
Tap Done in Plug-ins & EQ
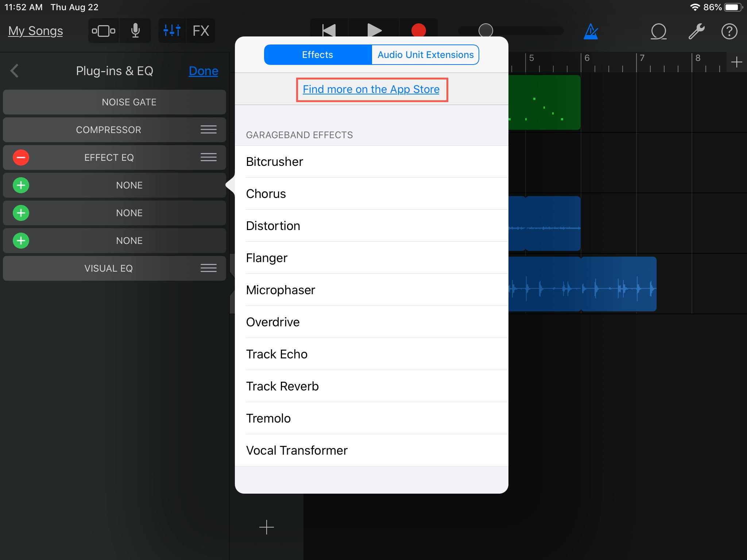(x=204, y=71)
